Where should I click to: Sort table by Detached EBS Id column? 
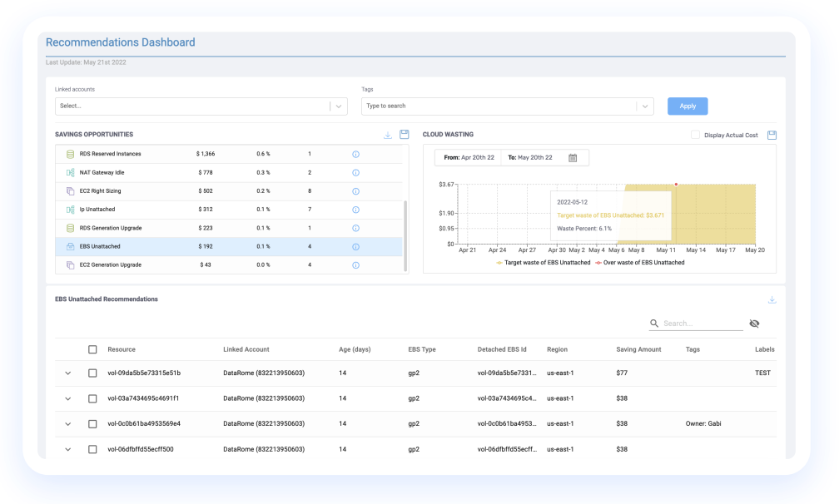(x=502, y=349)
